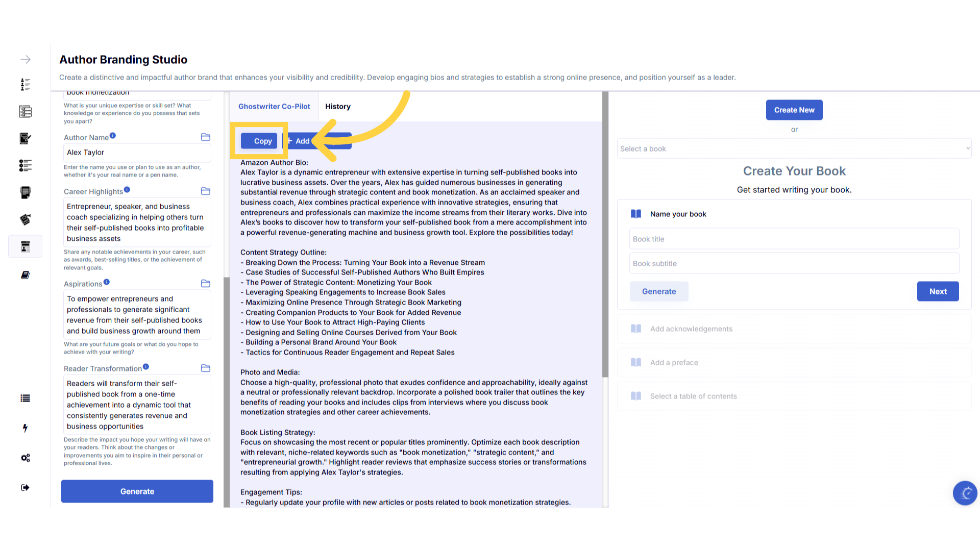This screenshot has width=980, height=551.
Task: Open the Select a book dropdown
Action: pos(794,149)
